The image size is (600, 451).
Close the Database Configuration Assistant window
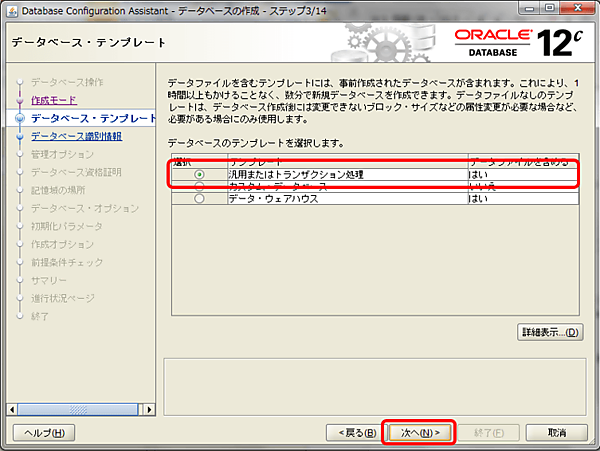(x=578, y=8)
